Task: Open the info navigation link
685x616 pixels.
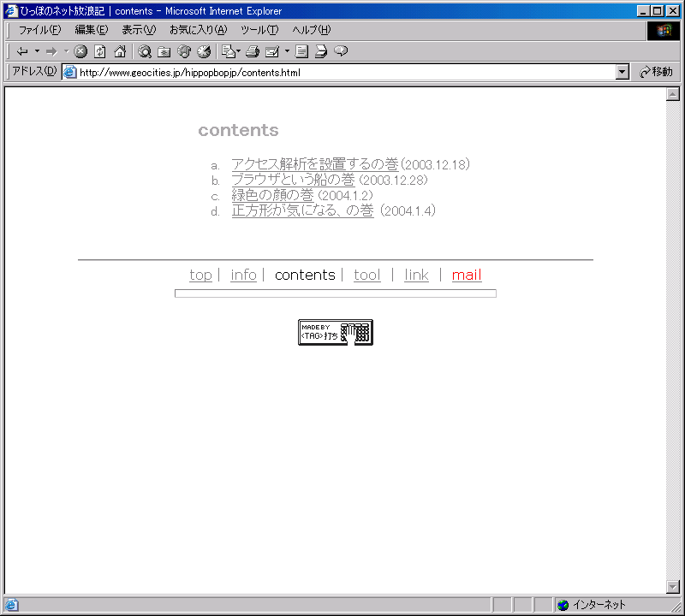Action: pos(243,275)
